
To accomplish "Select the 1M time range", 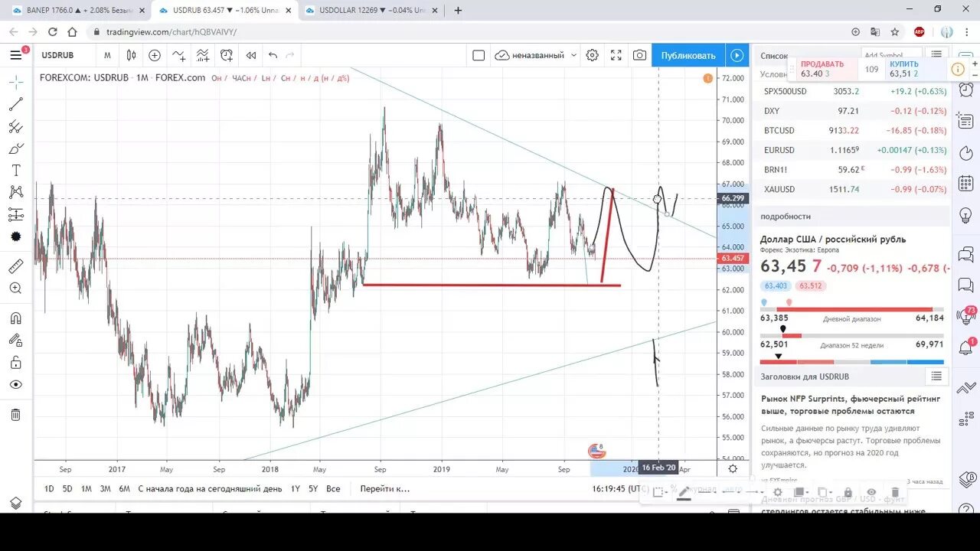I will pos(87,488).
